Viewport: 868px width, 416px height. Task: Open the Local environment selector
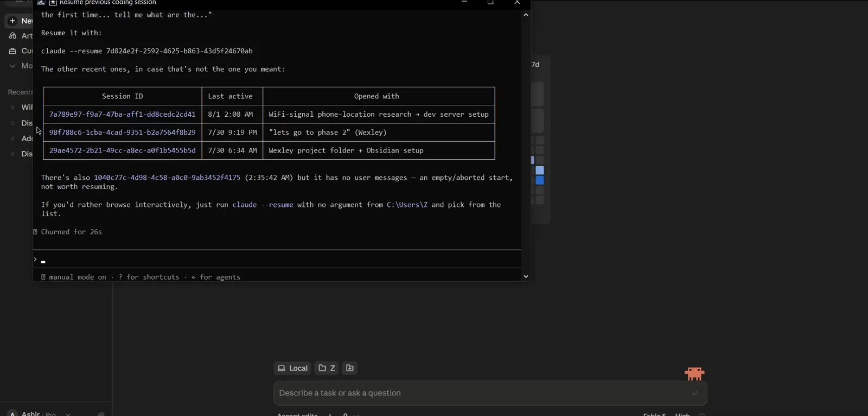pyautogui.click(x=292, y=368)
